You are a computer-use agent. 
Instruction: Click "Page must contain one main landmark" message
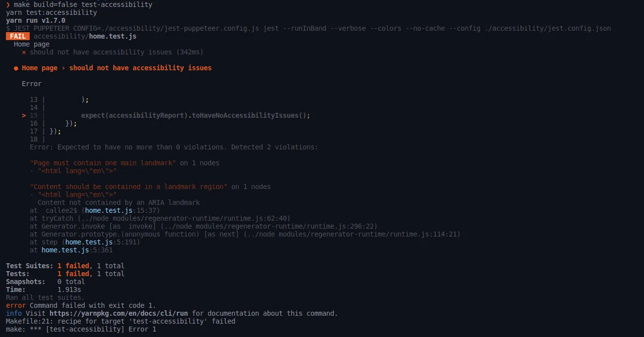[103, 163]
